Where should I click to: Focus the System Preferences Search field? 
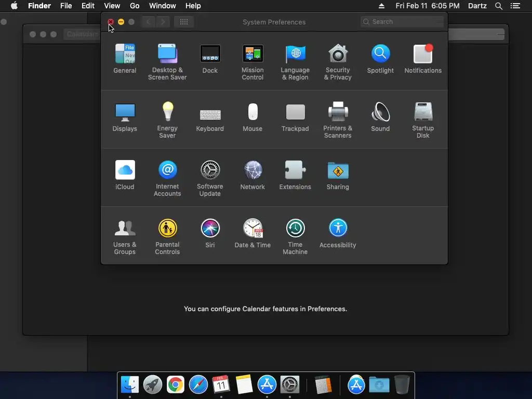click(402, 22)
